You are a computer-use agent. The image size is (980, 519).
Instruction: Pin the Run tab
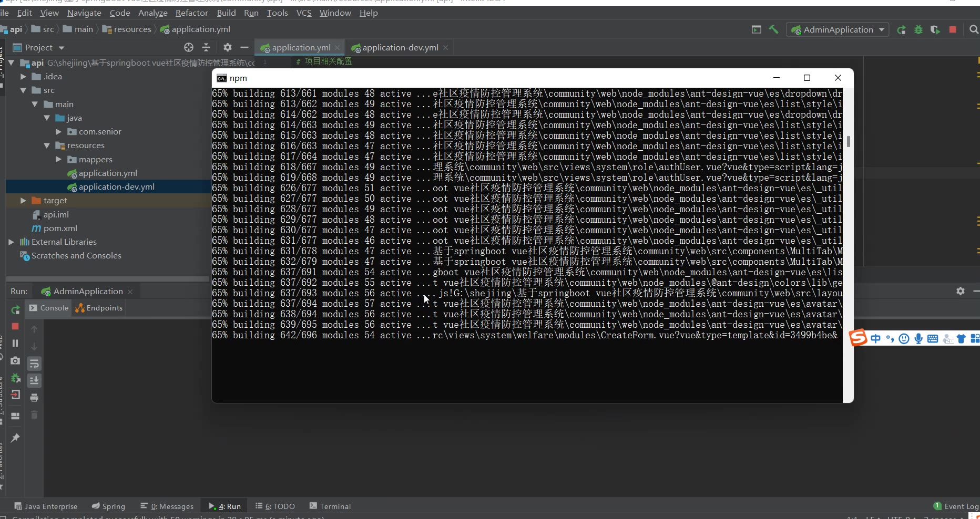click(15, 438)
